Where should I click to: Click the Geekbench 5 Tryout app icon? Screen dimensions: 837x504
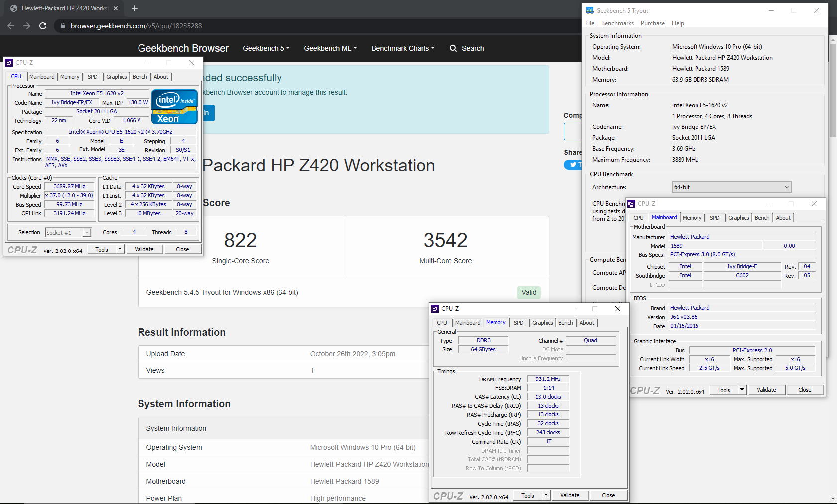click(x=590, y=10)
